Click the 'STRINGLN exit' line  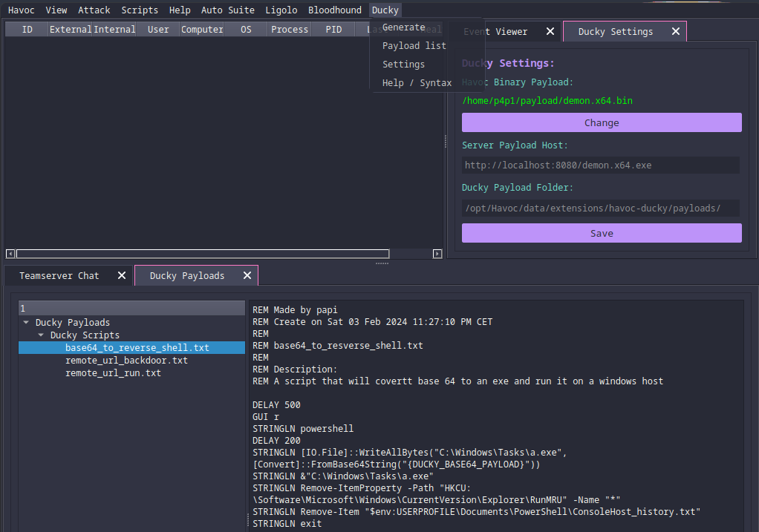(x=287, y=524)
